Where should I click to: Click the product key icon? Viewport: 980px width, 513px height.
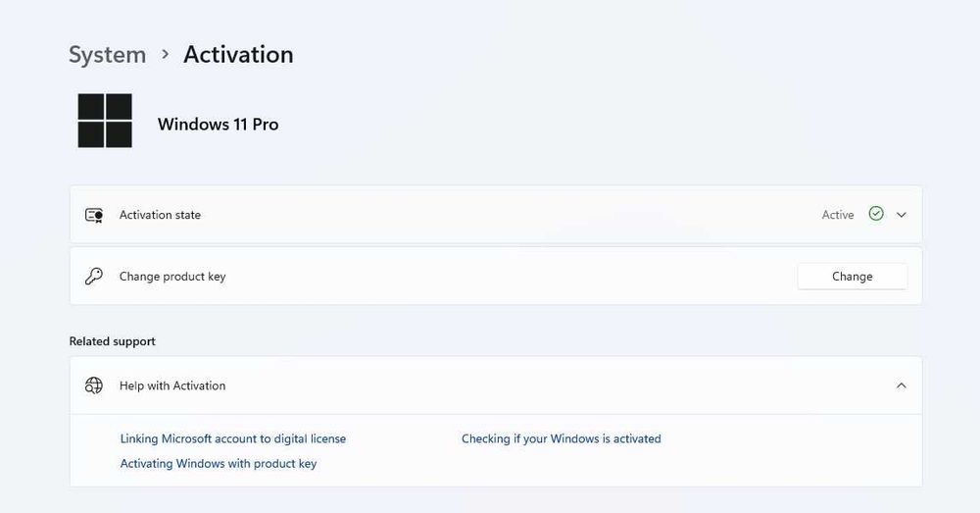(x=94, y=277)
